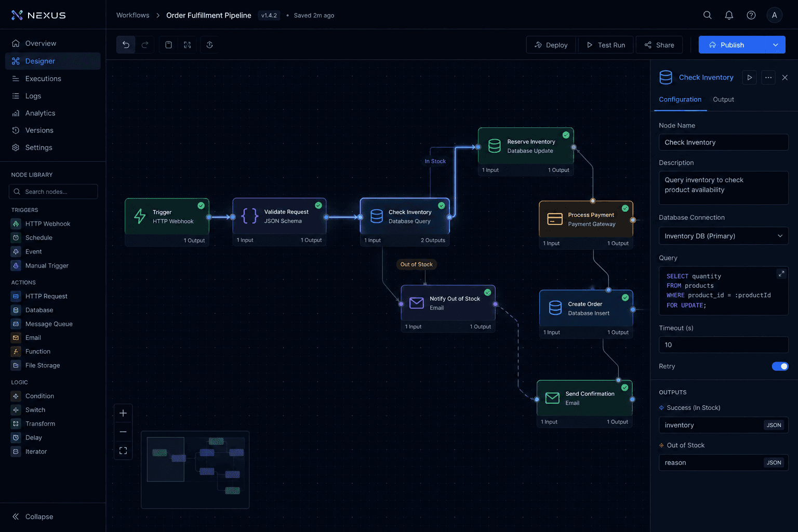Open Analytics in the sidebar

click(53, 113)
